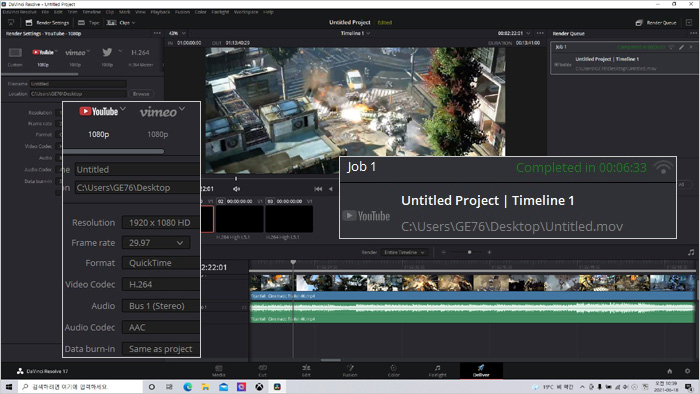Viewport: 700px width, 394px height.
Task: Click the Location path field at top
Action: tap(78, 94)
